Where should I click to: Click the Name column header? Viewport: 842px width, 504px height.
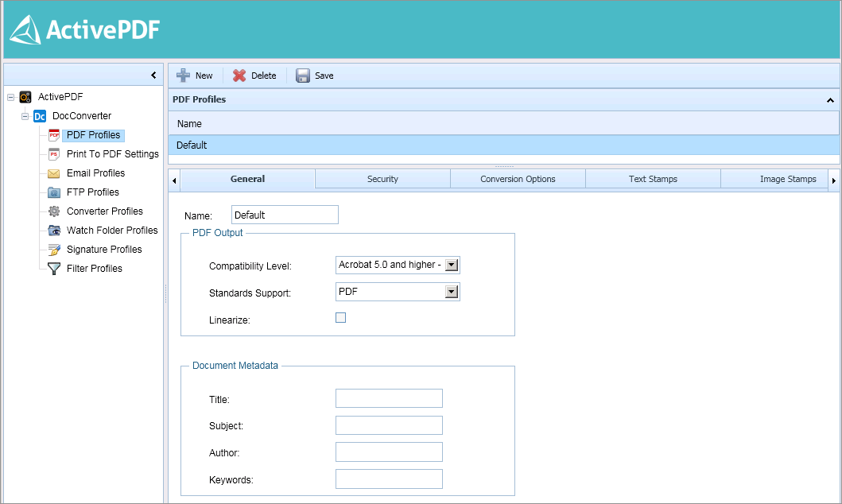[x=504, y=123]
